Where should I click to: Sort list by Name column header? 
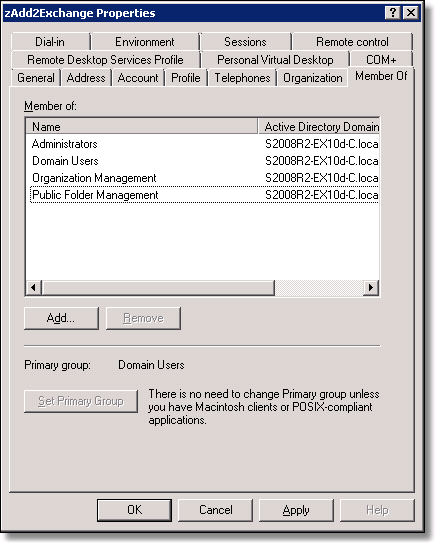[142, 127]
